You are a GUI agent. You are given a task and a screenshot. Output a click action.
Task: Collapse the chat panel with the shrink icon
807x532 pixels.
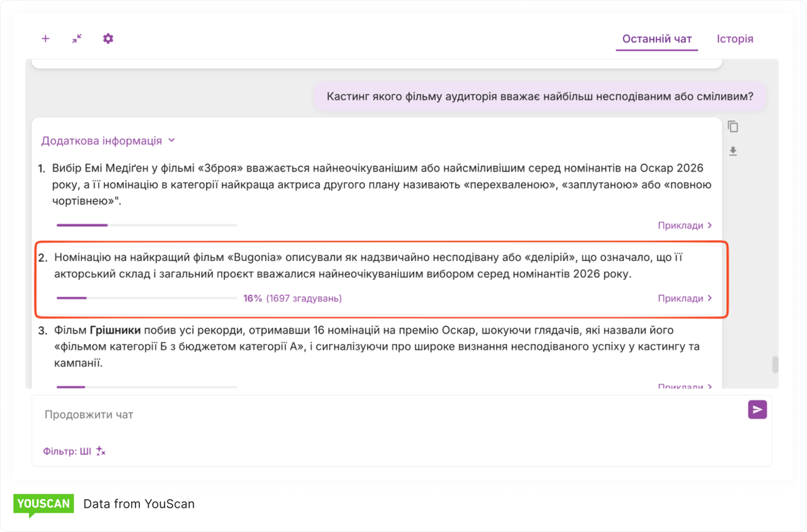[x=77, y=38]
